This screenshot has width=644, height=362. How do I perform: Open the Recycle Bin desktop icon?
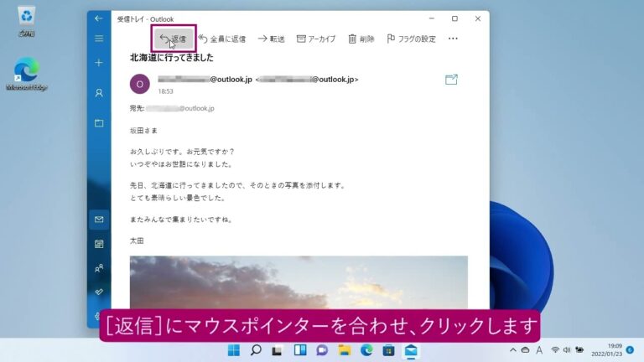tap(27, 22)
